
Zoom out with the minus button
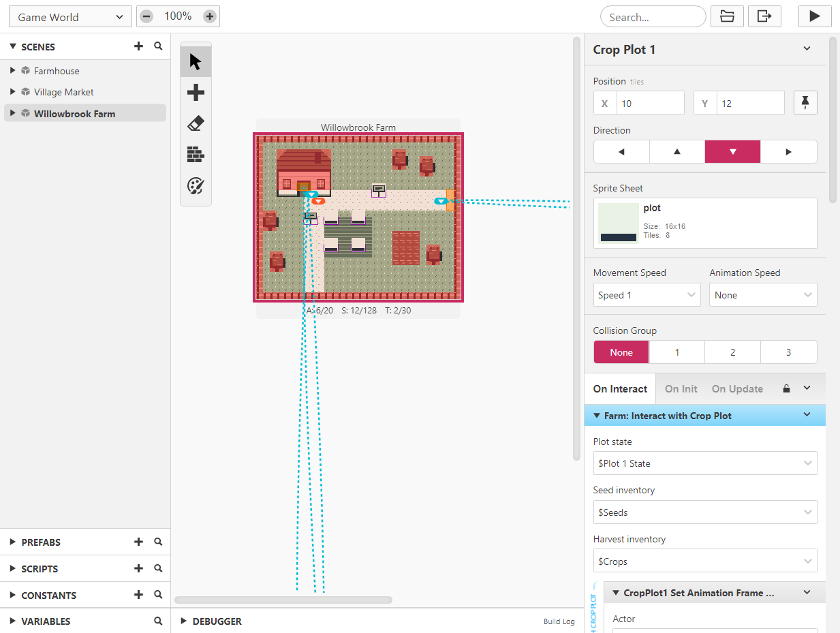click(146, 16)
